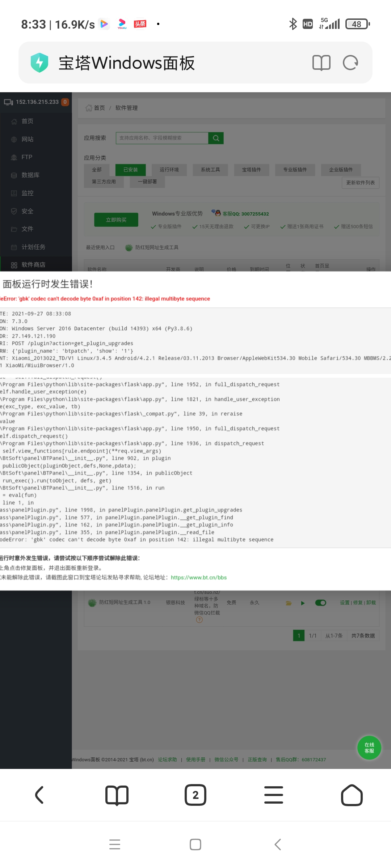Select the 宝塔插件 category tab
Screen dimensions: 391x868
pos(252,170)
